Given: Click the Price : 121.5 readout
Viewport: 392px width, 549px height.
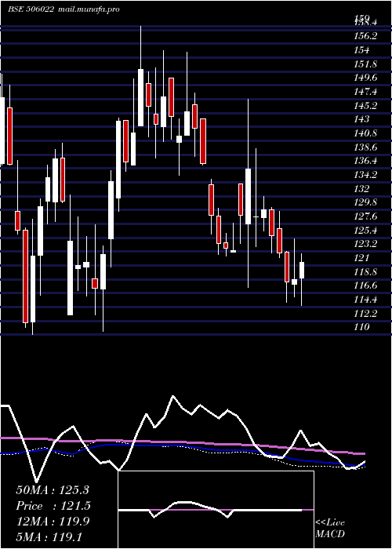Looking at the screenshot, I should [53, 506].
